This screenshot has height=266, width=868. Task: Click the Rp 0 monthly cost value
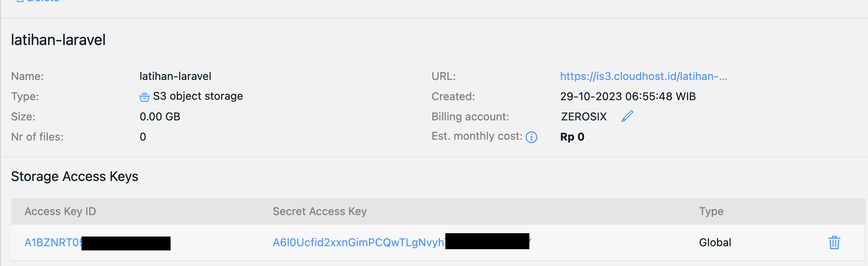(572, 137)
